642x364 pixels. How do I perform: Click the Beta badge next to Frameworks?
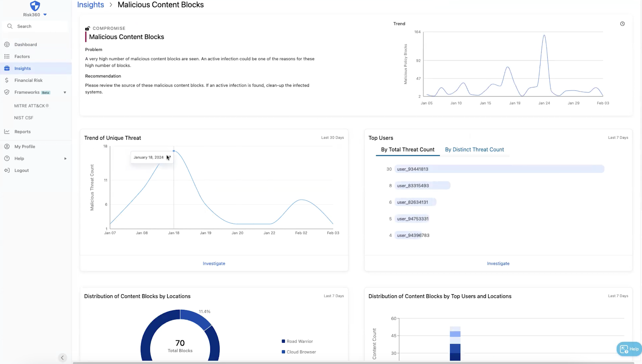click(x=46, y=93)
